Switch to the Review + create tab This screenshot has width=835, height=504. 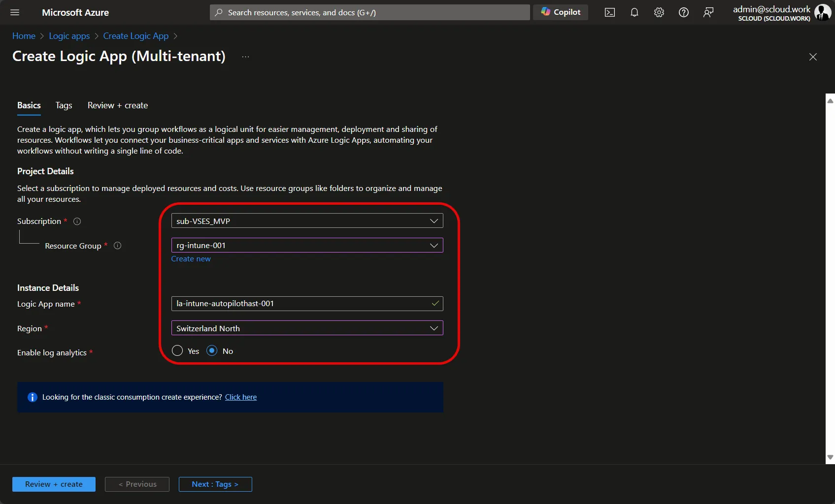118,105
